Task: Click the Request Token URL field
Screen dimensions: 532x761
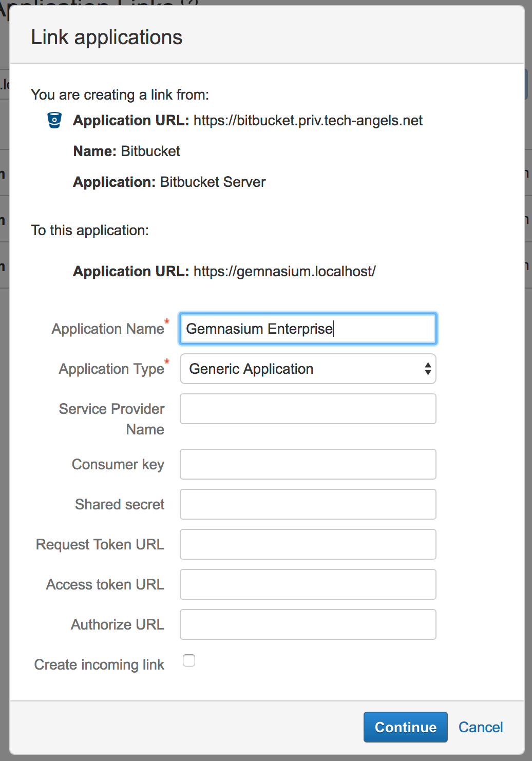Action: click(308, 544)
